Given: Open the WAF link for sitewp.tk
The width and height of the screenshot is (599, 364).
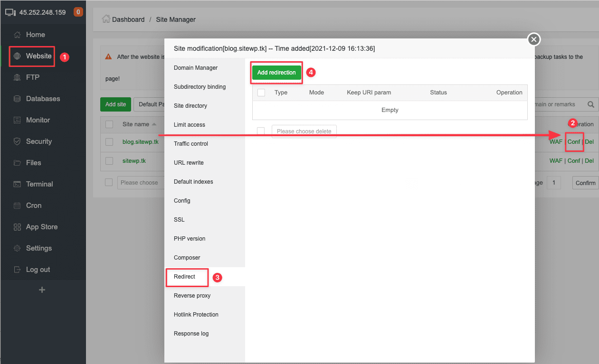Looking at the screenshot, I should (x=556, y=161).
